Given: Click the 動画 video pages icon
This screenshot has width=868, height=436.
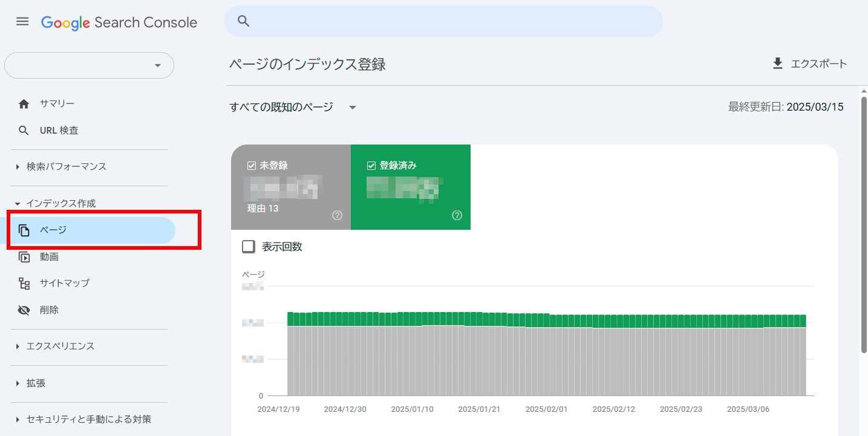Looking at the screenshot, I should tap(24, 257).
